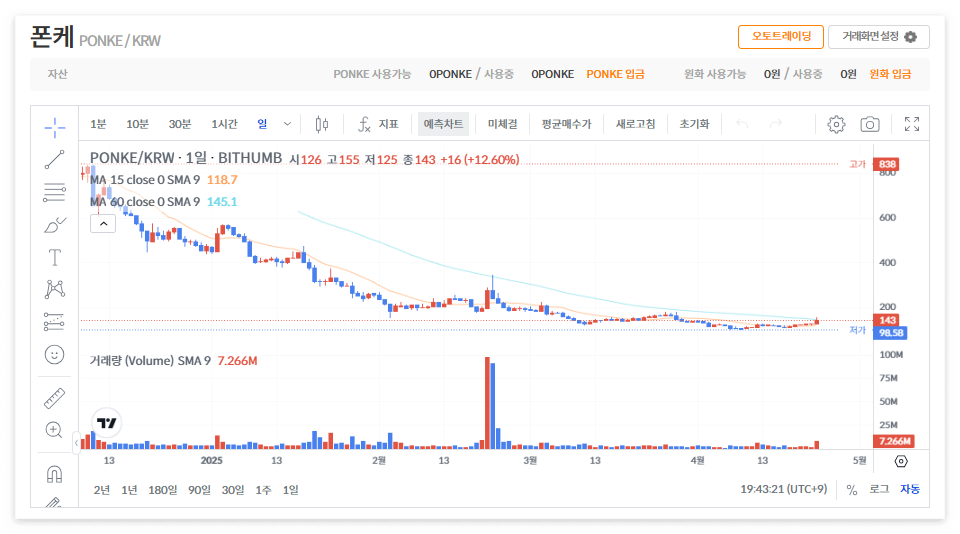Toggle 평균매수가 display
Viewport: 960px width, 534px height.
(566, 124)
